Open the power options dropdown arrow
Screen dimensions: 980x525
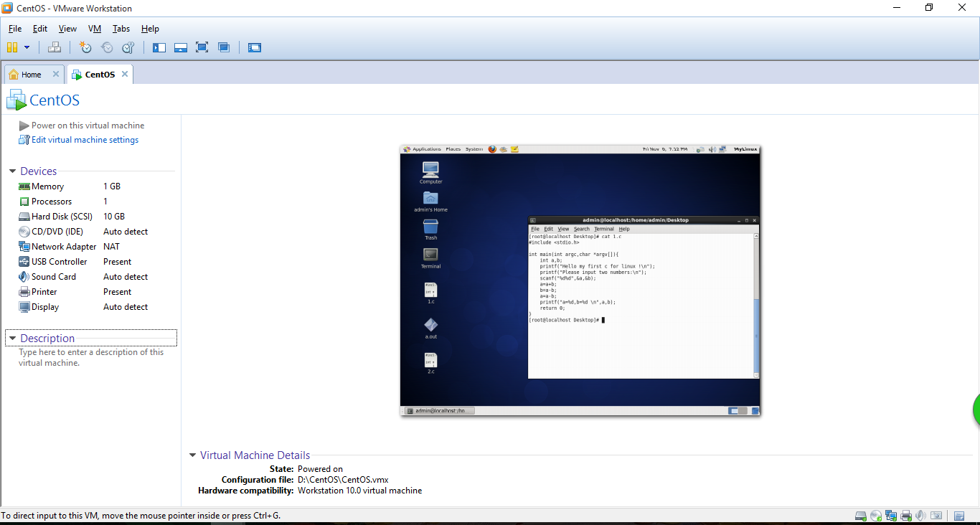pos(27,47)
